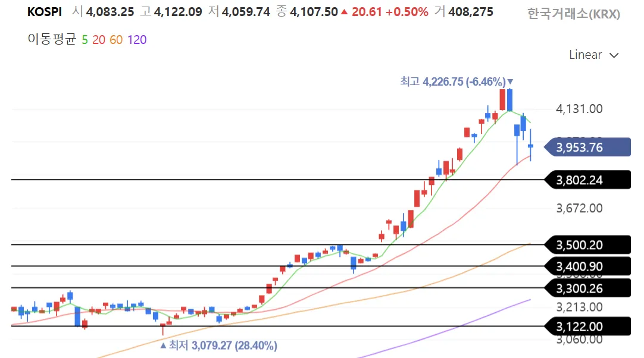The image size is (644, 358).
Task: Click the red up-triangle price change icon
Action: click(344, 12)
